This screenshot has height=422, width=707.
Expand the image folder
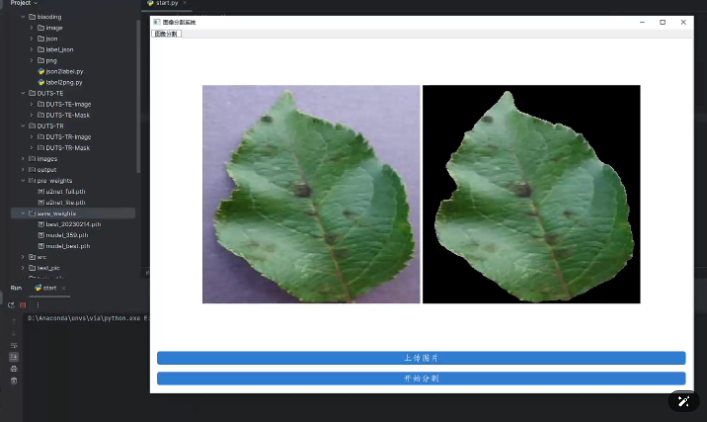32,28
